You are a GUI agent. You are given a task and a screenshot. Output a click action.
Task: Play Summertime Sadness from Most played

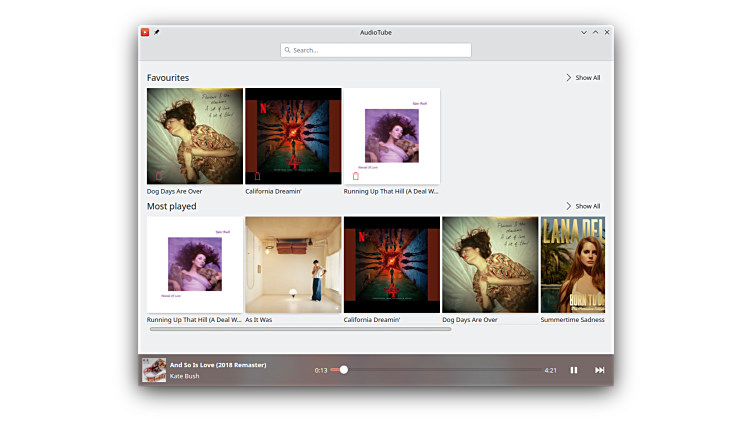coord(573,264)
